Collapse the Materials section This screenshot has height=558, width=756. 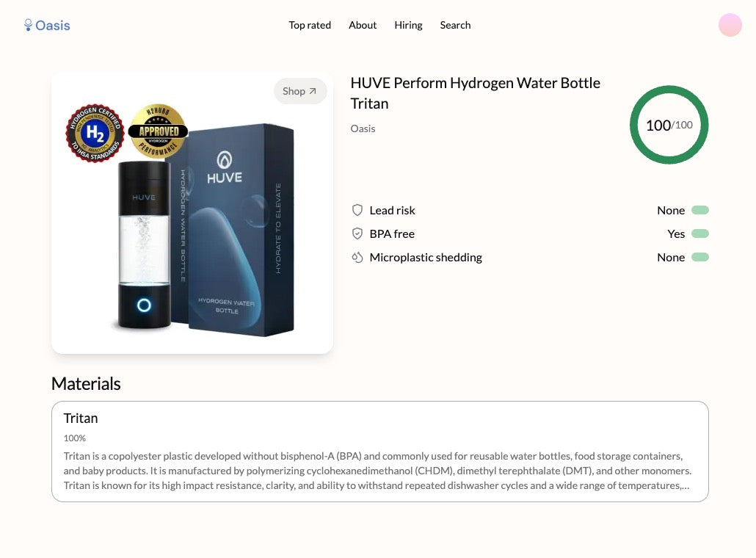(86, 383)
